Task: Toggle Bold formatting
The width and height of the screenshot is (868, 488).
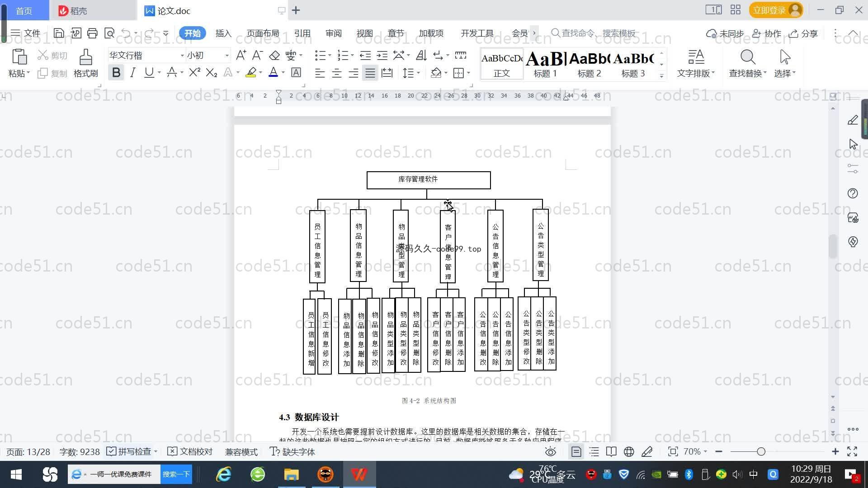Action: point(116,73)
